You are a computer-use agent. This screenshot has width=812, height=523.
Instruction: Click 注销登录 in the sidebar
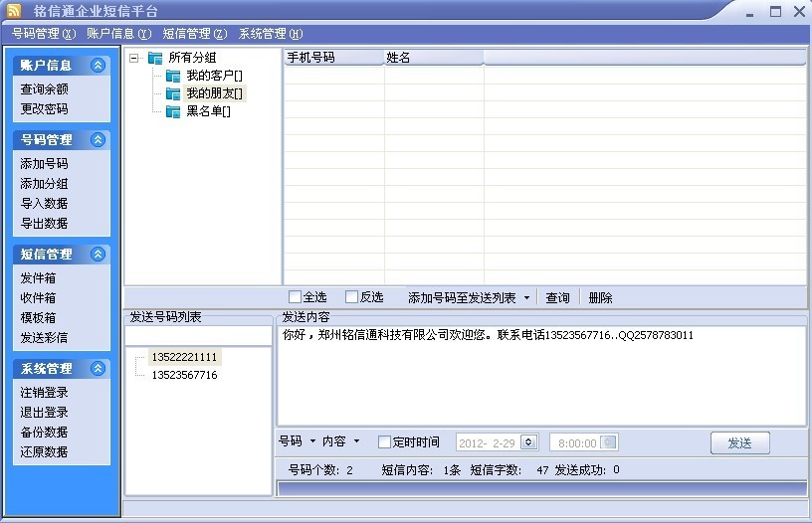pos(44,393)
